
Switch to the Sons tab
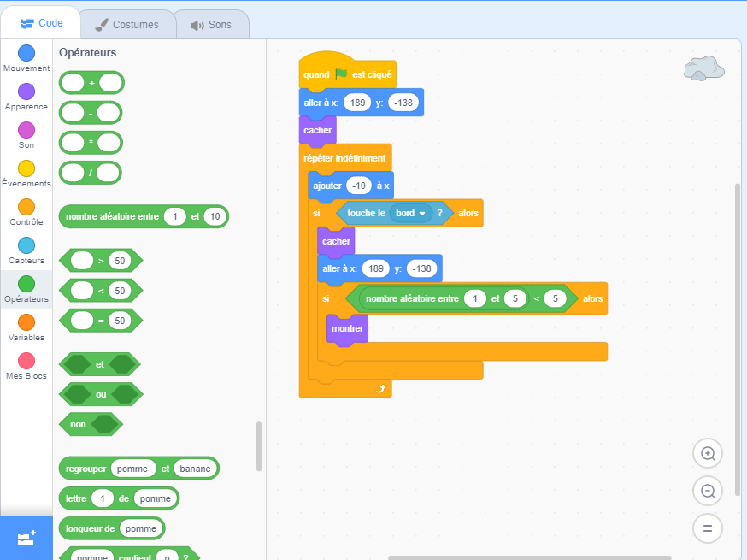(212, 25)
